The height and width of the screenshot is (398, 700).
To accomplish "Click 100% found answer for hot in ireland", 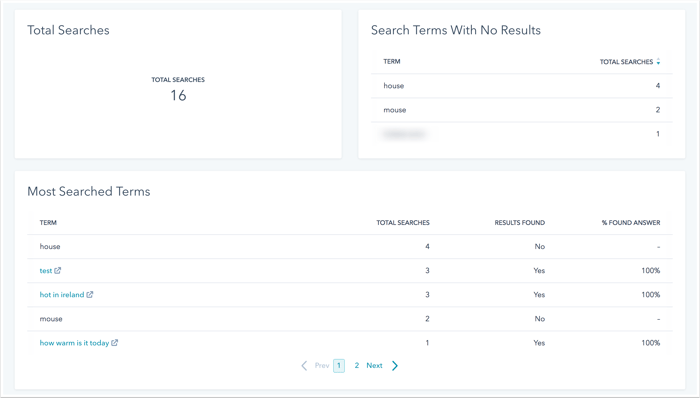I will [x=651, y=294].
